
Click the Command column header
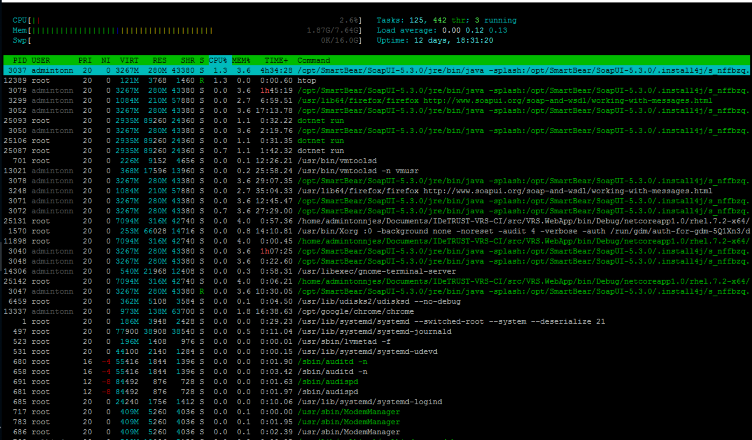click(x=314, y=60)
